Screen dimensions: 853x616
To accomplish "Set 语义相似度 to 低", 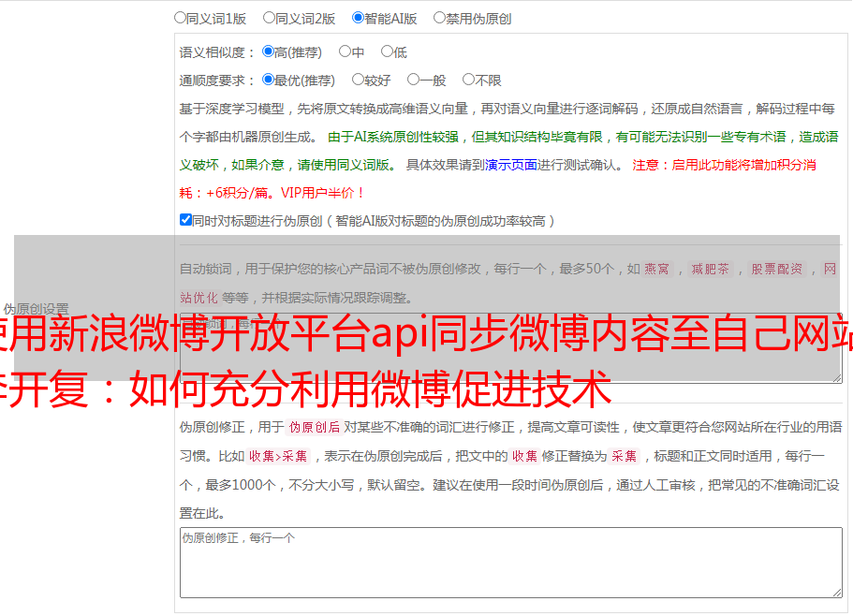I will tap(387, 51).
